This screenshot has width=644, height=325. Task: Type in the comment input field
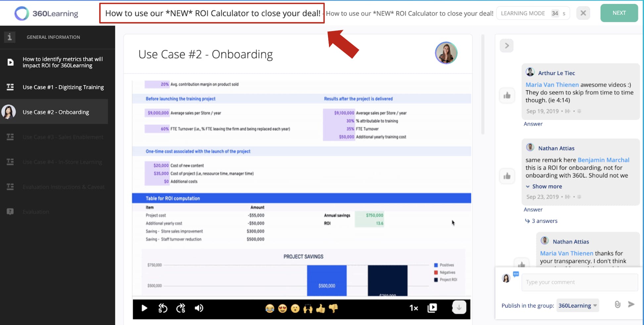point(579,282)
